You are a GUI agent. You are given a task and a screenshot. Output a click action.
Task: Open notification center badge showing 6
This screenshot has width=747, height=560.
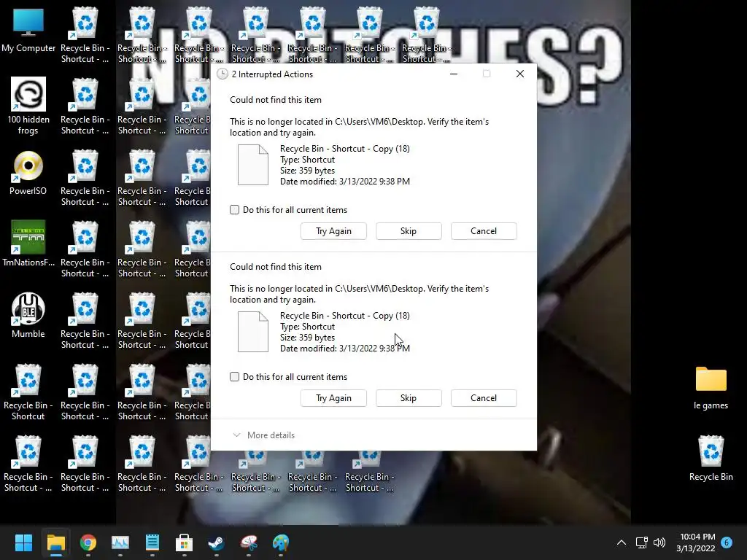click(x=727, y=542)
